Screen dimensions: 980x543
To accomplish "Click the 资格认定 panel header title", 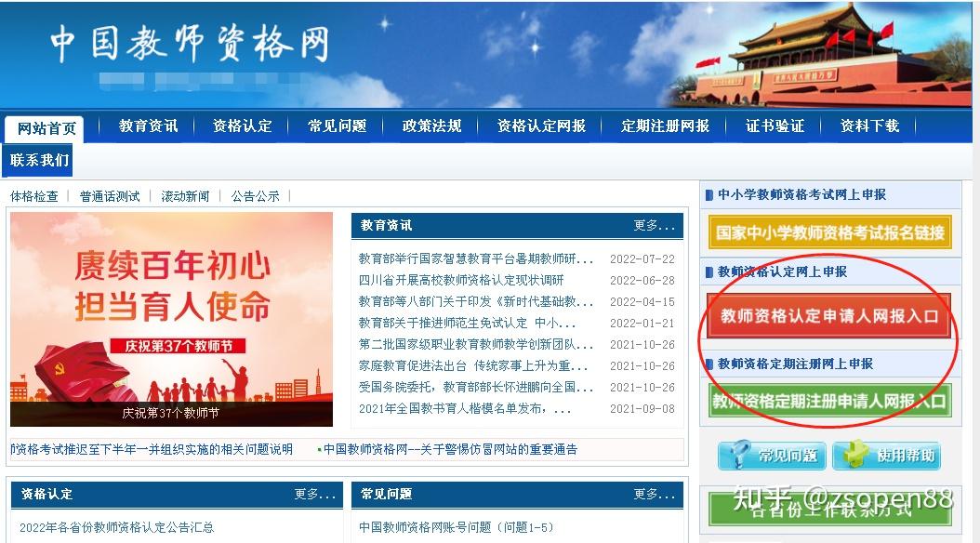I will point(46,495).
